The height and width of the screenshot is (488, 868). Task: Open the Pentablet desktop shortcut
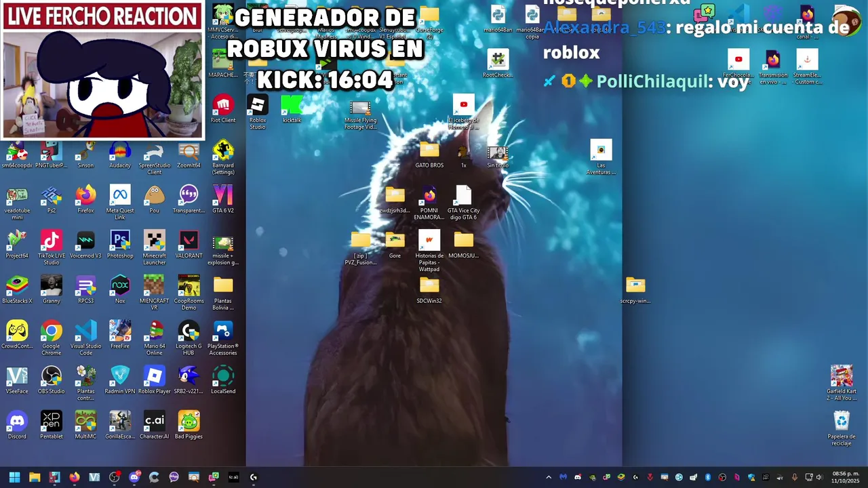(x=51, y=426)
